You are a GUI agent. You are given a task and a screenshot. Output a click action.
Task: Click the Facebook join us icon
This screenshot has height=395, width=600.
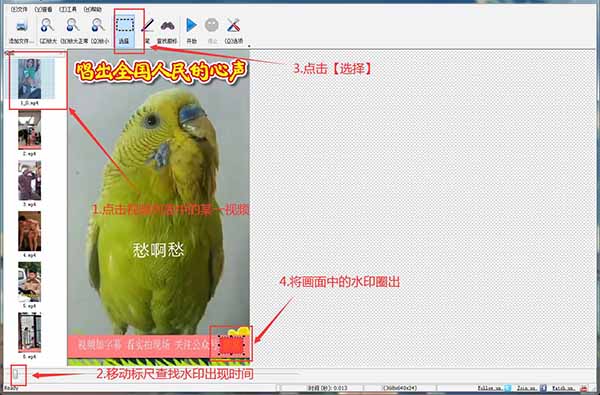[x=543, y=388]
